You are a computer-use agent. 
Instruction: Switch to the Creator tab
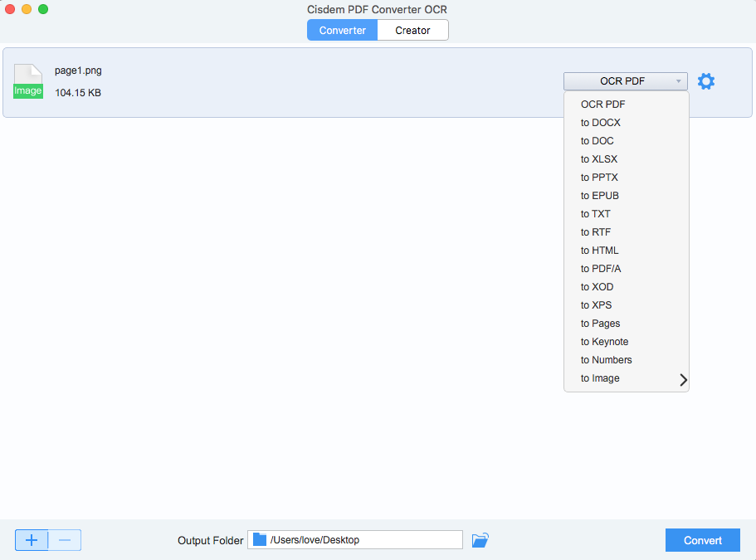(x=412, y=31)
